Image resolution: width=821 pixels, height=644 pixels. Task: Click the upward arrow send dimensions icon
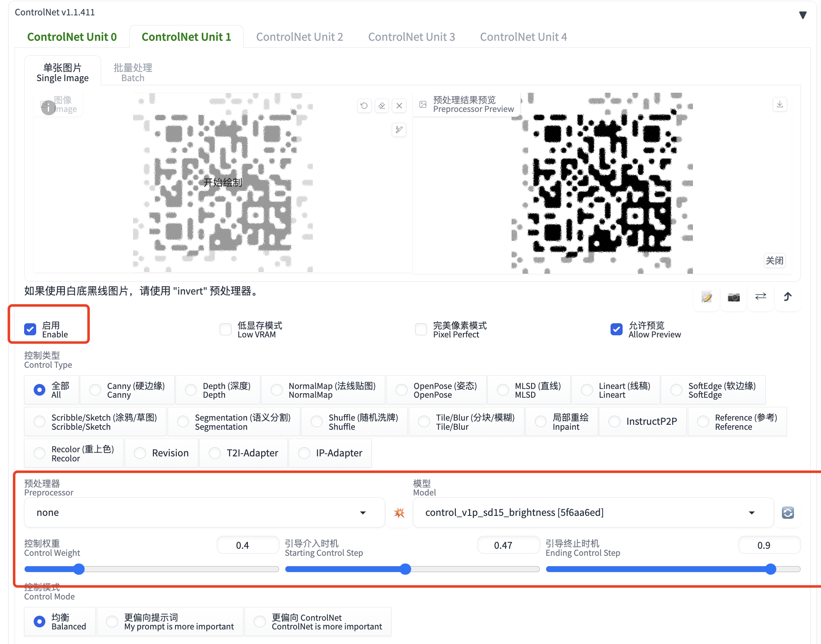coord(788,297)
